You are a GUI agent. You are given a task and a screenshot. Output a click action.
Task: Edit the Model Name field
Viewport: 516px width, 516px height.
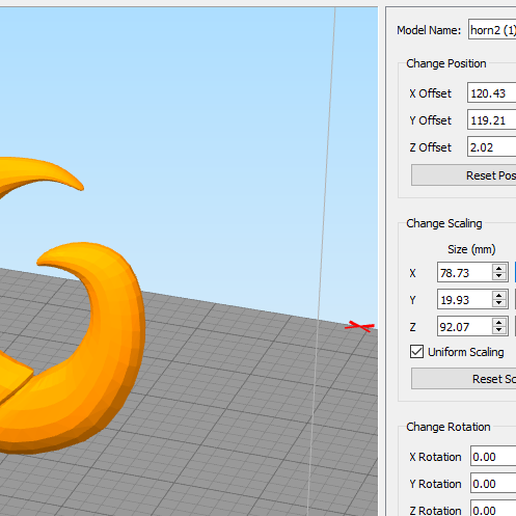tap(492, 30)
